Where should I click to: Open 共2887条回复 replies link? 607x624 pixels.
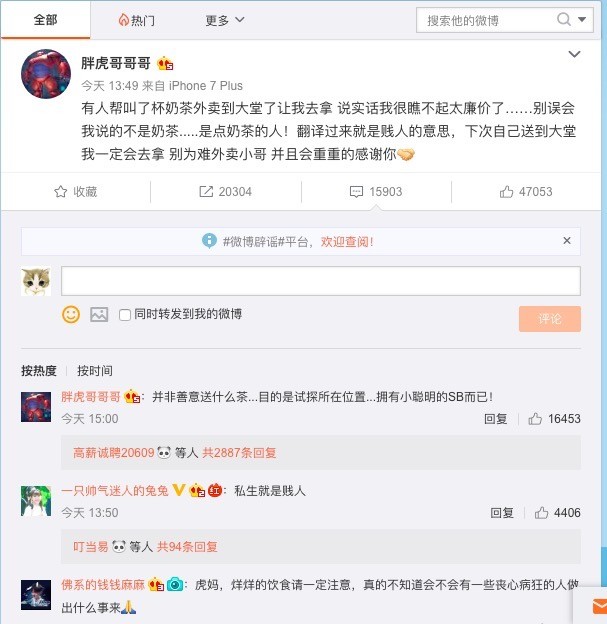pos(239,453)
